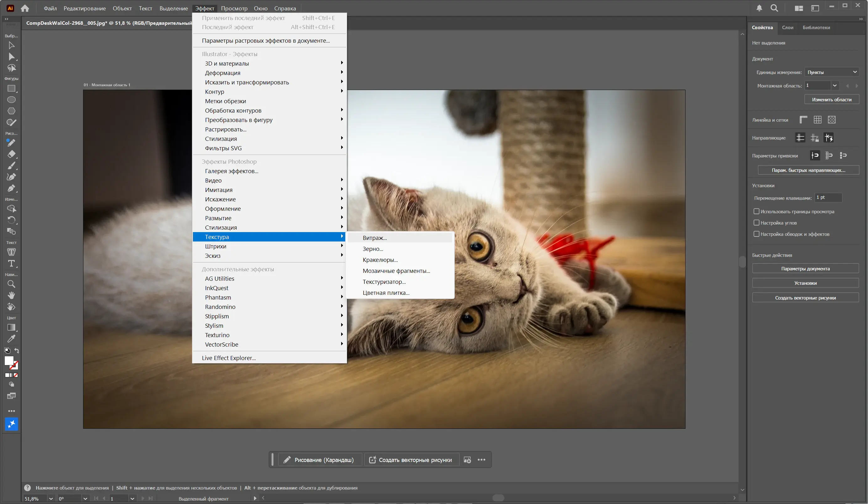Click the Home icon in top bar
868x504 pixels.
point(25,8)
